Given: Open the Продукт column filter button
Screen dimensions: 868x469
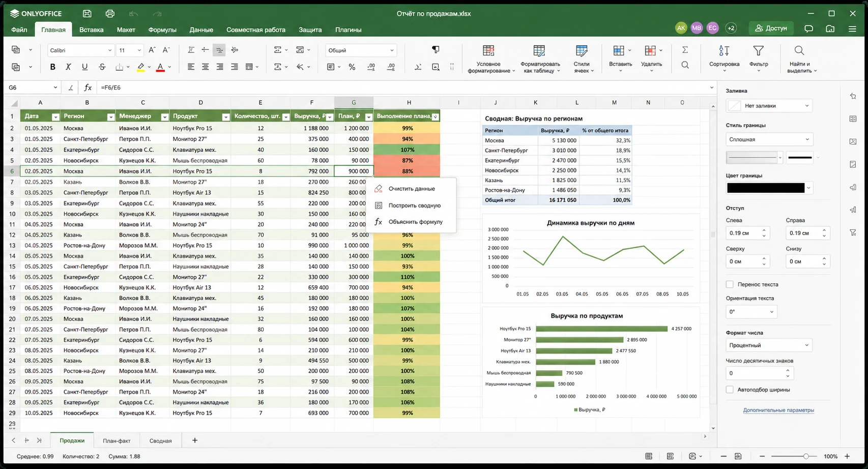Looking at the screenshot, I should pyautogui.click(x=225, y=117).
